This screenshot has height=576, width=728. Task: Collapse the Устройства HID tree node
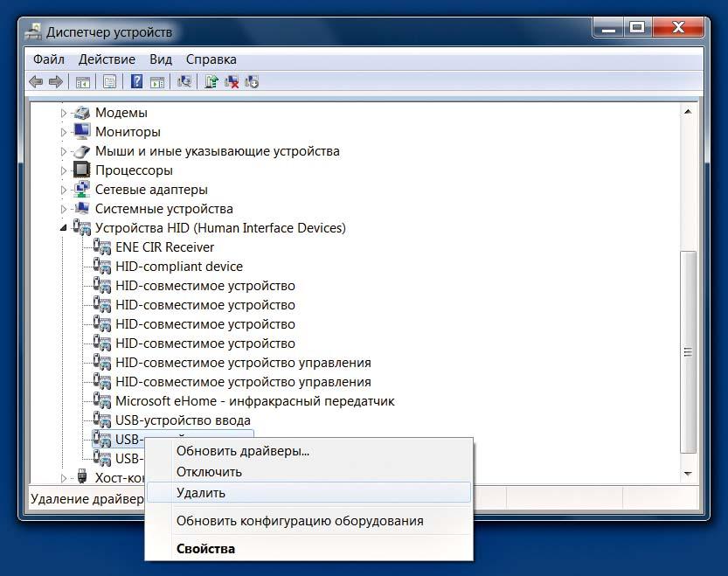[x=64, y=228]
